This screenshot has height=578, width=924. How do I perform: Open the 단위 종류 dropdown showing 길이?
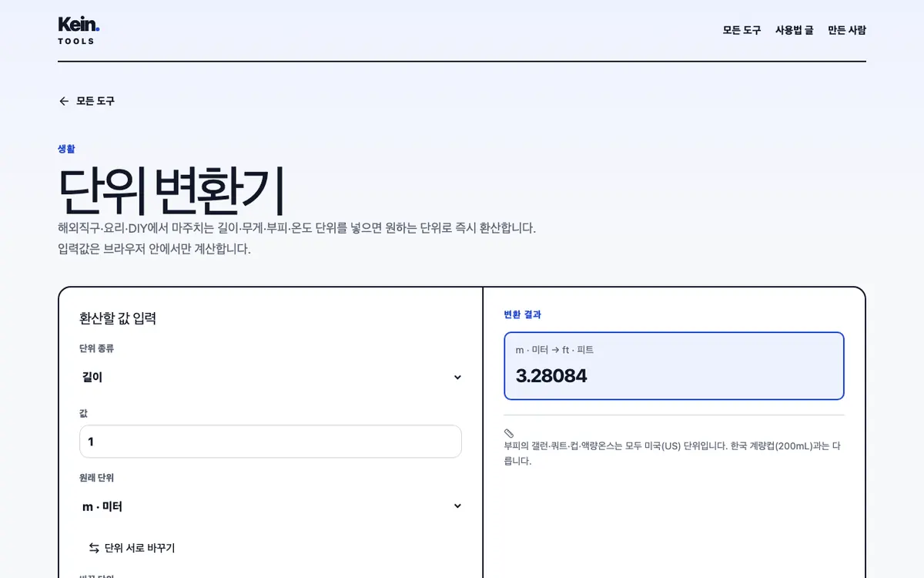271,377
